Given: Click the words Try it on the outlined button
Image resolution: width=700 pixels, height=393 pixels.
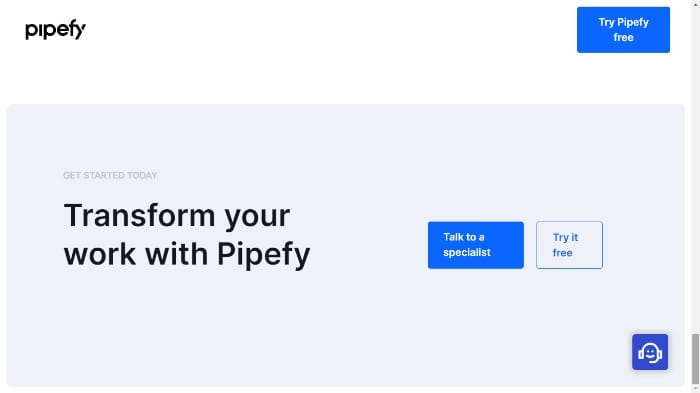Looking at the screenshot, I should pyautogui.click(x=565, y=238).
